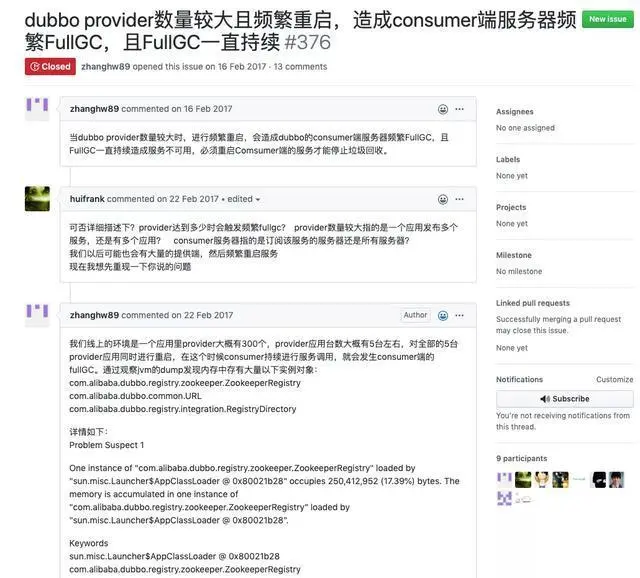Image resolution: width=640 pixels, height=578 pixels.
Task: Open options menu on zhanghw89's 22 Feb comment
Action: click(x=460, y=316)
